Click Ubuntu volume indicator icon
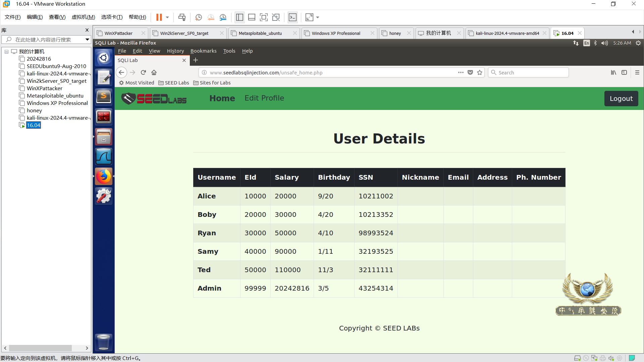 [604, 43]
